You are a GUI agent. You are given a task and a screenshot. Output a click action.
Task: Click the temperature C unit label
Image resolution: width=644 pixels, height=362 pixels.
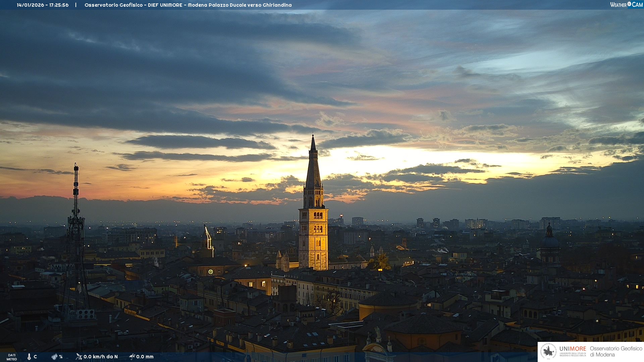pos(35,357)
